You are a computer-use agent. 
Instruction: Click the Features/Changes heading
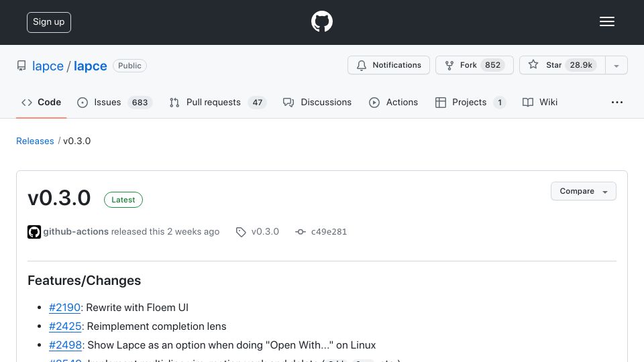pyautogui.click(x=85, y=281)
